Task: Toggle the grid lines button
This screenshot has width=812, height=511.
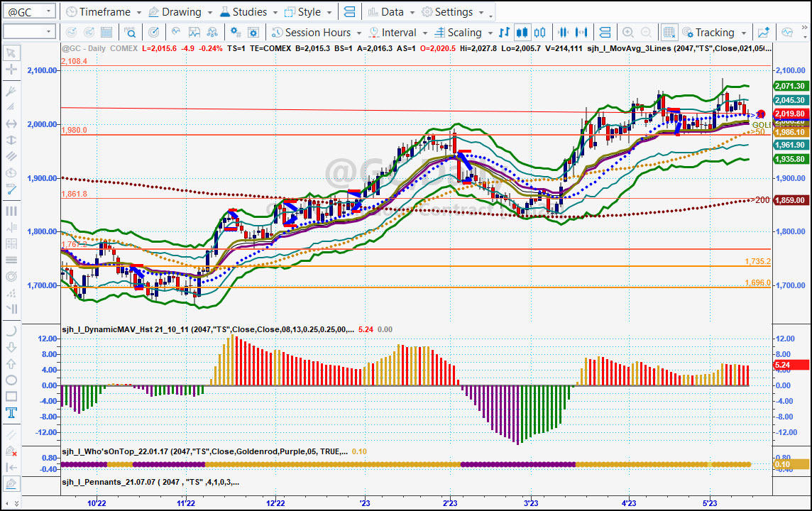Action: click(669, 33)
